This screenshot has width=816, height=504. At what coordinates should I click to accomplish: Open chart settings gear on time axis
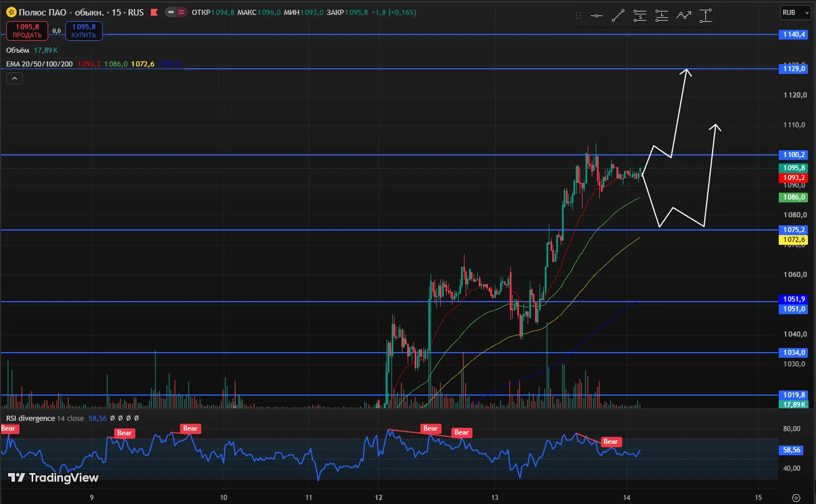tap(796, 497)
